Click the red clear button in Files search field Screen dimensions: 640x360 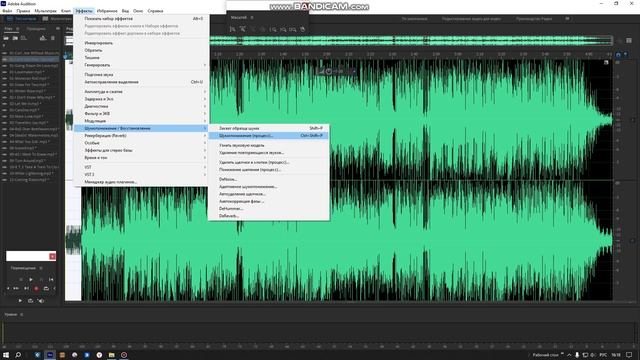[x=53, y=256]
